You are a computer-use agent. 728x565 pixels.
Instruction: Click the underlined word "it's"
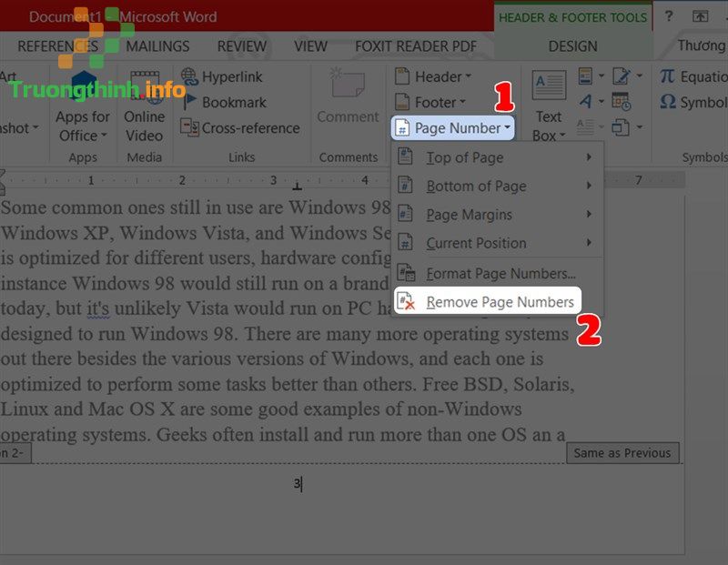[x=98, y=308]
